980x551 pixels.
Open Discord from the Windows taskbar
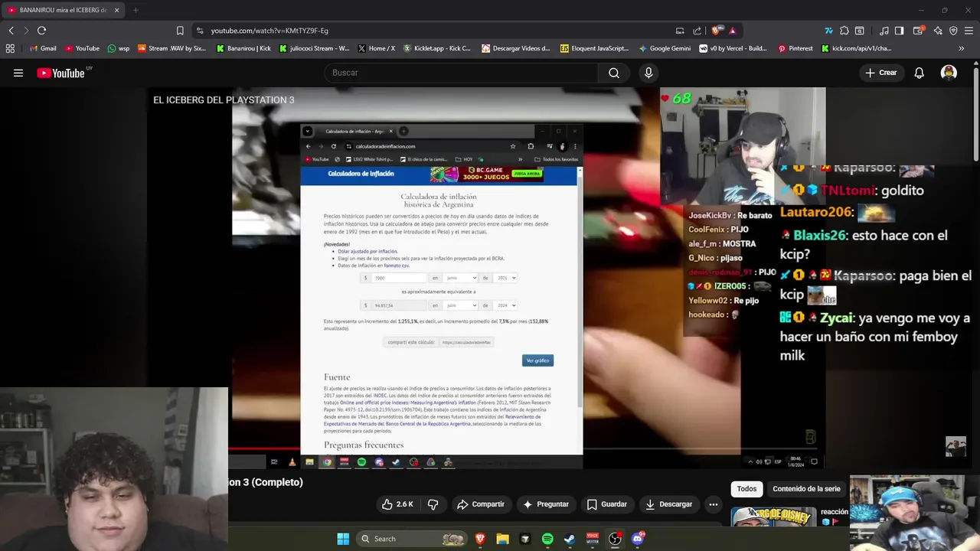point(638,539)
